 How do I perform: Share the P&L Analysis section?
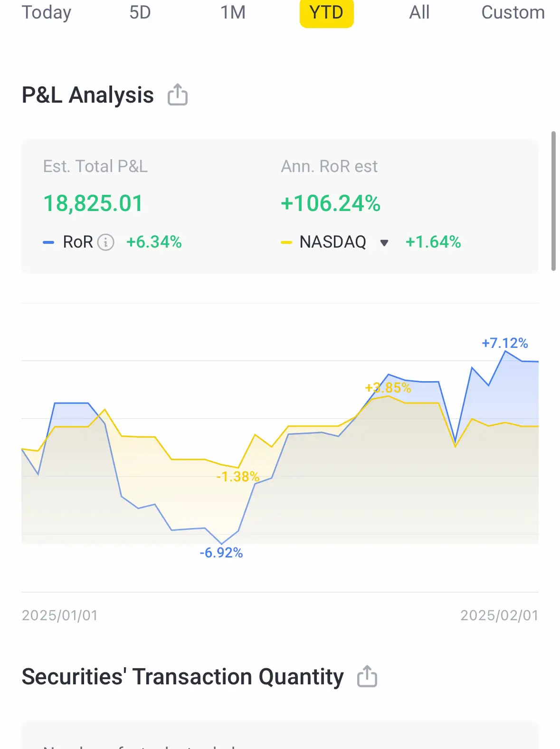tap(178, 94)
